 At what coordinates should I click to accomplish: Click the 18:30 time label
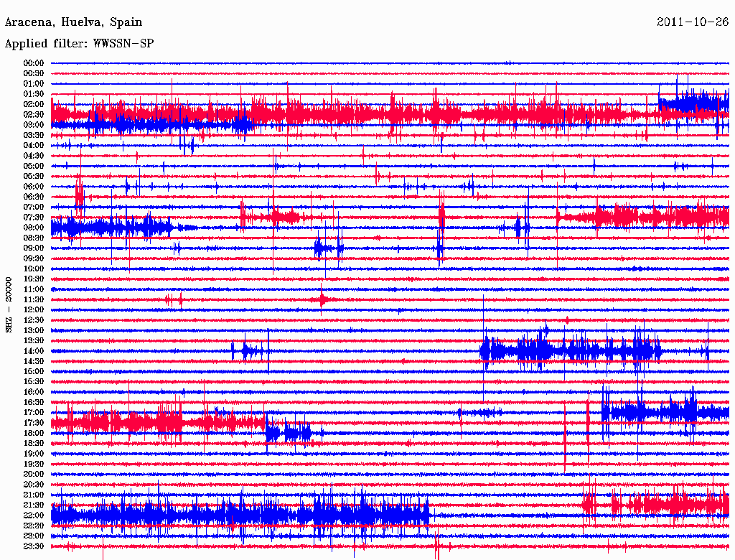pyautogui.click(x=33, y=443)
